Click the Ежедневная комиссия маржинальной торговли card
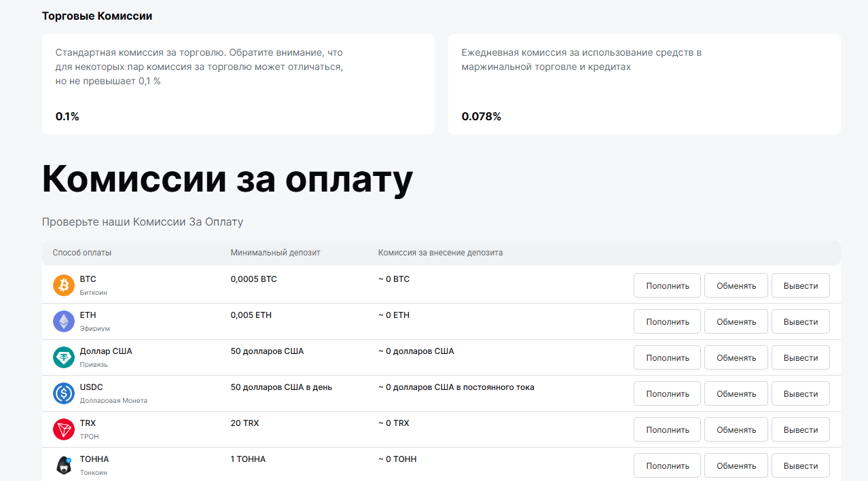 pyautogui.click(x=645, y=84)
